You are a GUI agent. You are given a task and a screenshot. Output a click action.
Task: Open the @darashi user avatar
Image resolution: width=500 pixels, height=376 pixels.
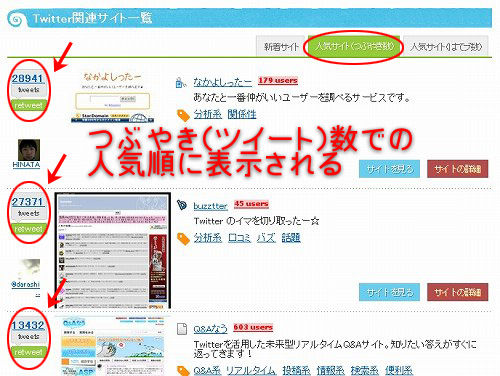[29, 269]
